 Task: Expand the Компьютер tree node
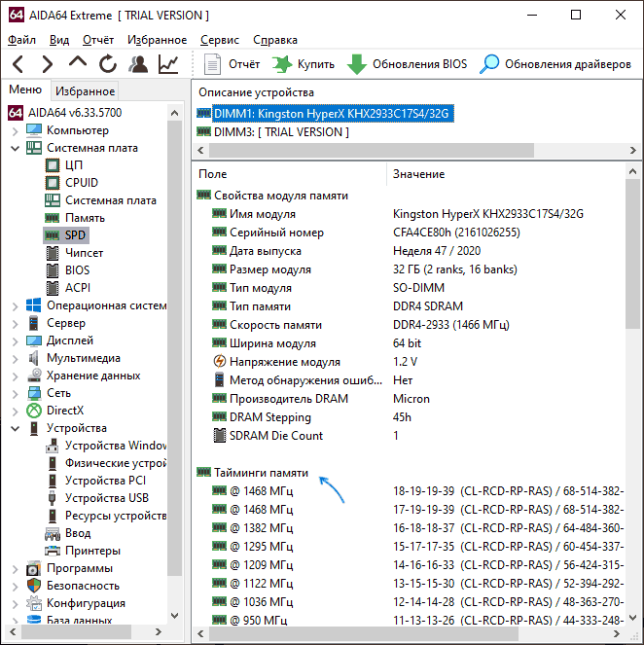point(15,131)
